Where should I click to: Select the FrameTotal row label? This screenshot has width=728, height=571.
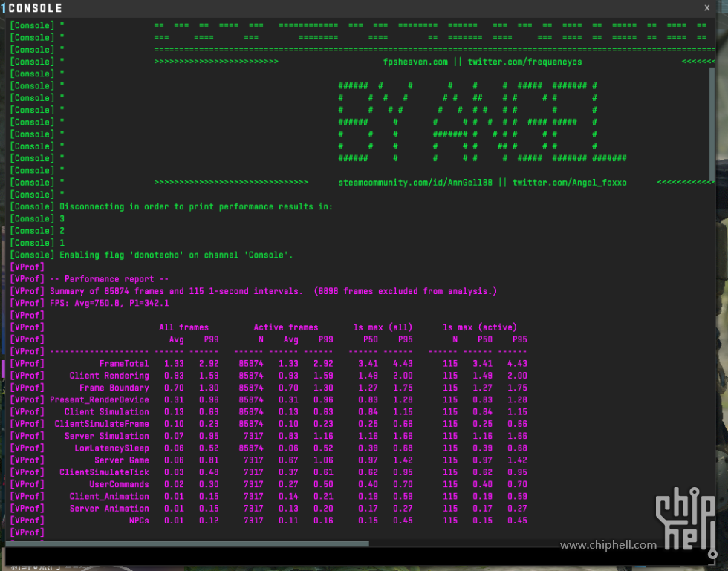click(x=123, y=364)
